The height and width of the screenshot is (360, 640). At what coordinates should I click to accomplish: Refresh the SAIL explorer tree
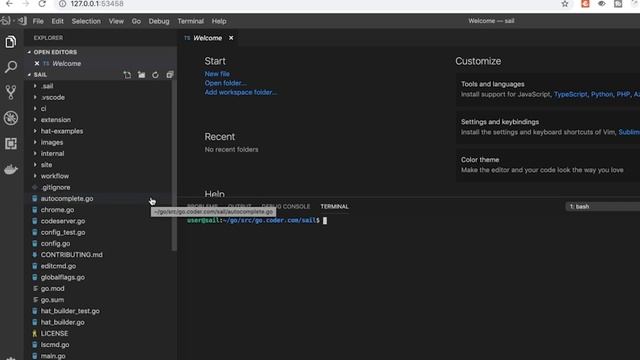[x=156, y=75]
